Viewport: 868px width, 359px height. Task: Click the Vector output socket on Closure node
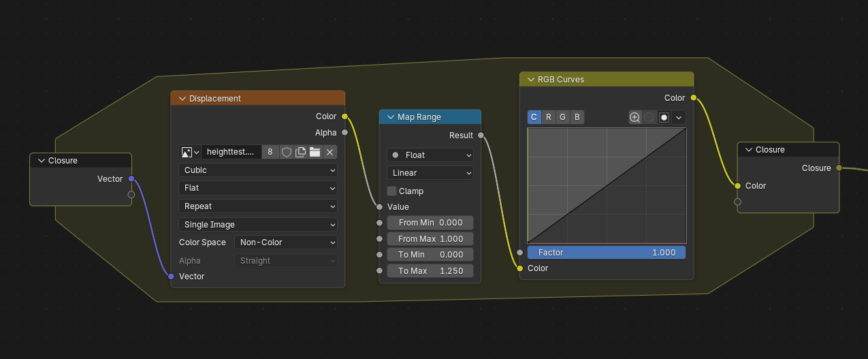131,179
